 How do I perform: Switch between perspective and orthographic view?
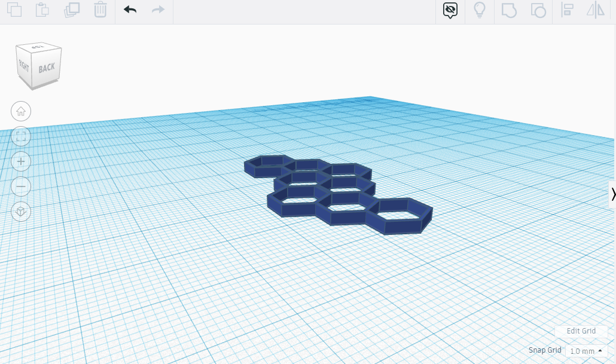[x=21, y=212]
